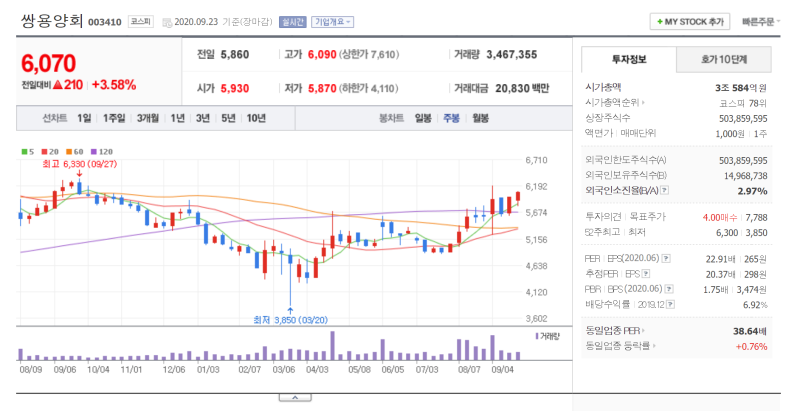800x411 pixels.
Task: Click red 20-period moving average legend swatch
Action: [44, 152]
